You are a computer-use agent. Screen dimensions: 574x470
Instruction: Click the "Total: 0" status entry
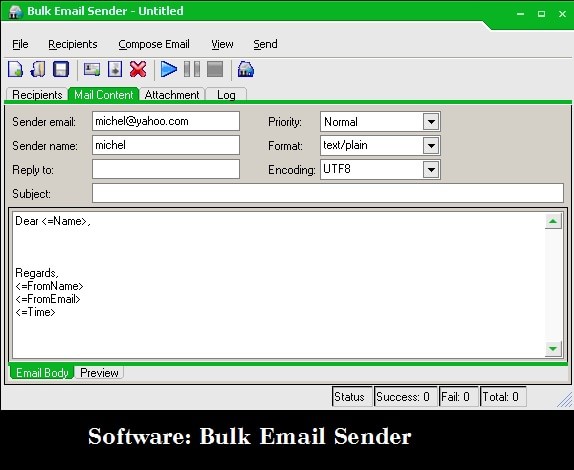[x=503, y=397]
